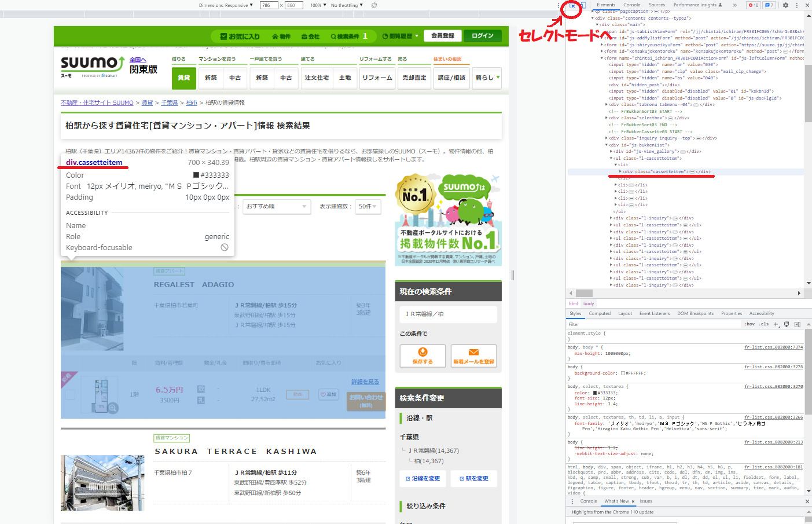Open the おすすめ順 sort dropdown
Screen dimensions: 812x524
[277, 207]
